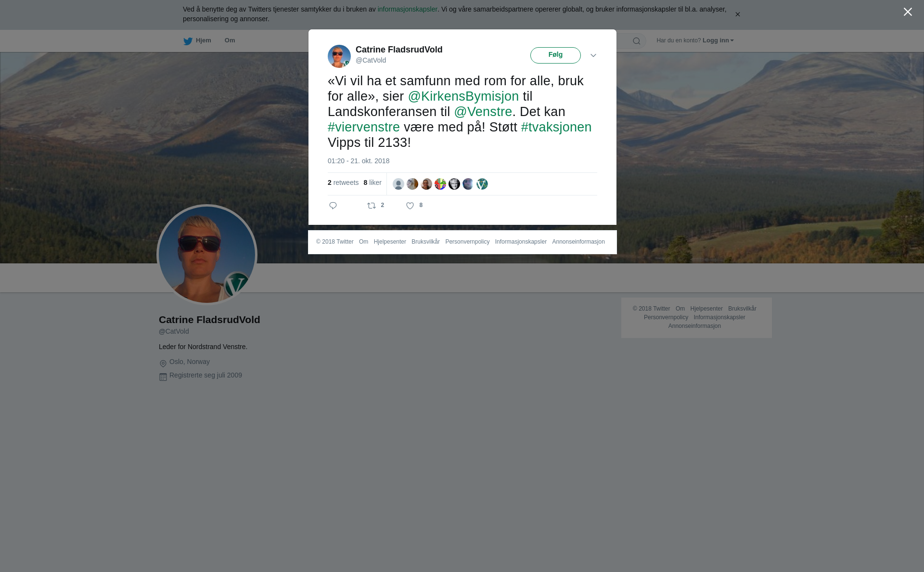This screenshot has width=924, height=572.
Task: Expand the tweet options chevron next to Følg
Action: tap(593, 55)
